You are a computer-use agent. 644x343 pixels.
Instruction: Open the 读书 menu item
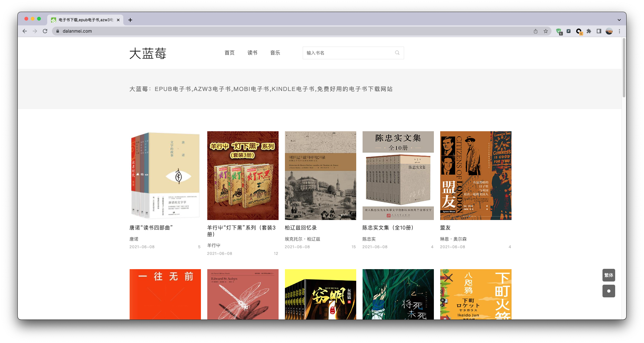pos(252,53)
